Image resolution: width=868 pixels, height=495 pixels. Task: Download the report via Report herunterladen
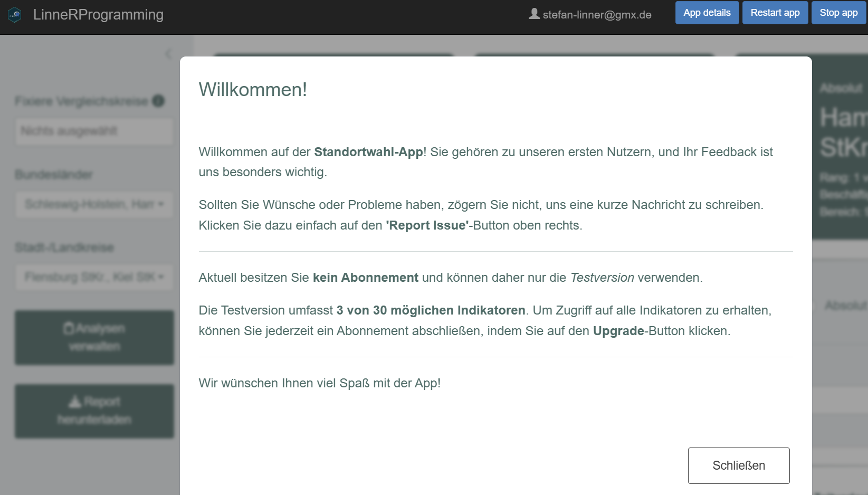[x=94, y=412]
